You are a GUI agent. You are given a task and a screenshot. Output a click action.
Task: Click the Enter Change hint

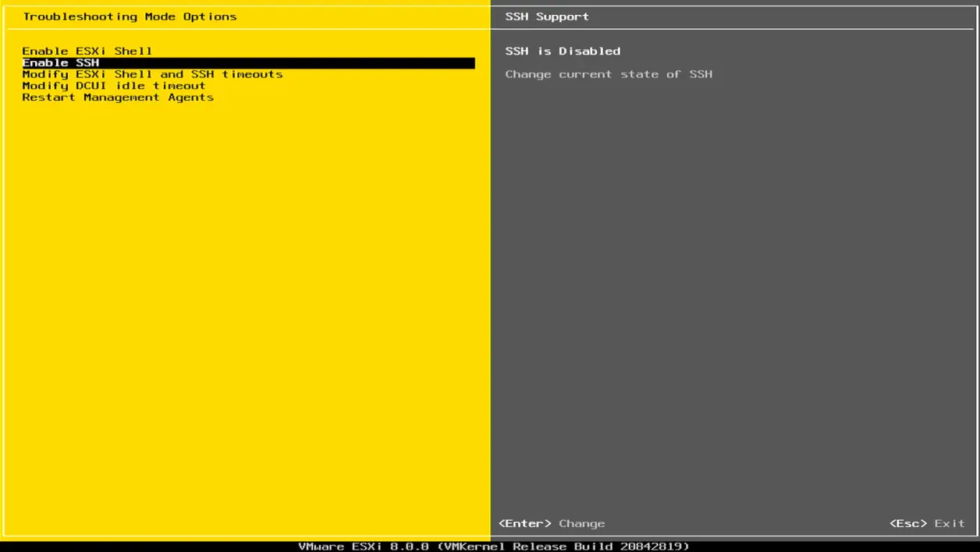click(552, 523)
